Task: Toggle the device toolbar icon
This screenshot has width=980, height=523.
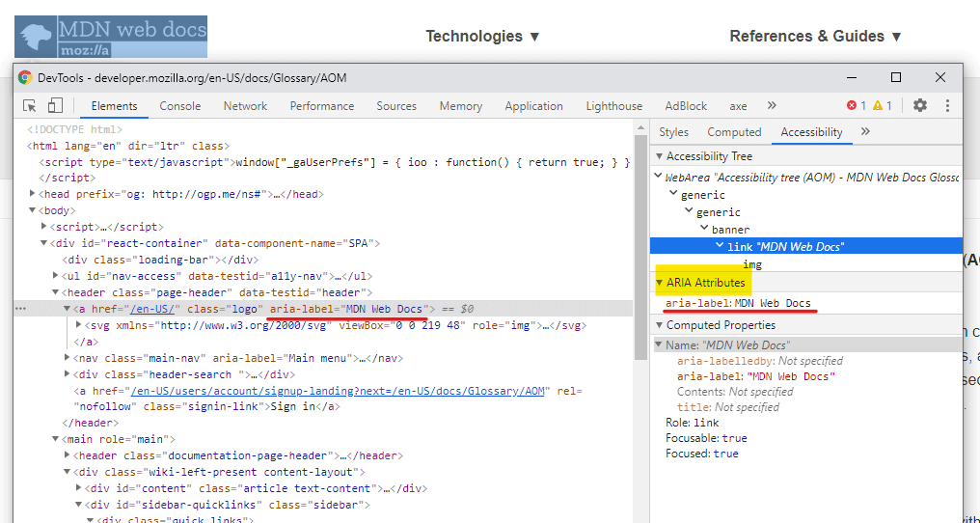Action: [55, 106]
